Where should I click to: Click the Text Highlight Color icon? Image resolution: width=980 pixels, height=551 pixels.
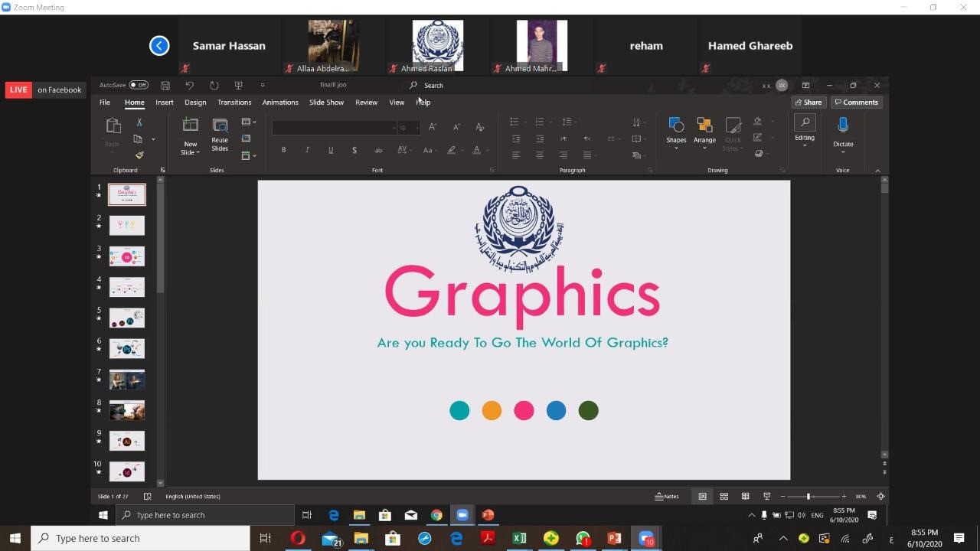[452, 150]
